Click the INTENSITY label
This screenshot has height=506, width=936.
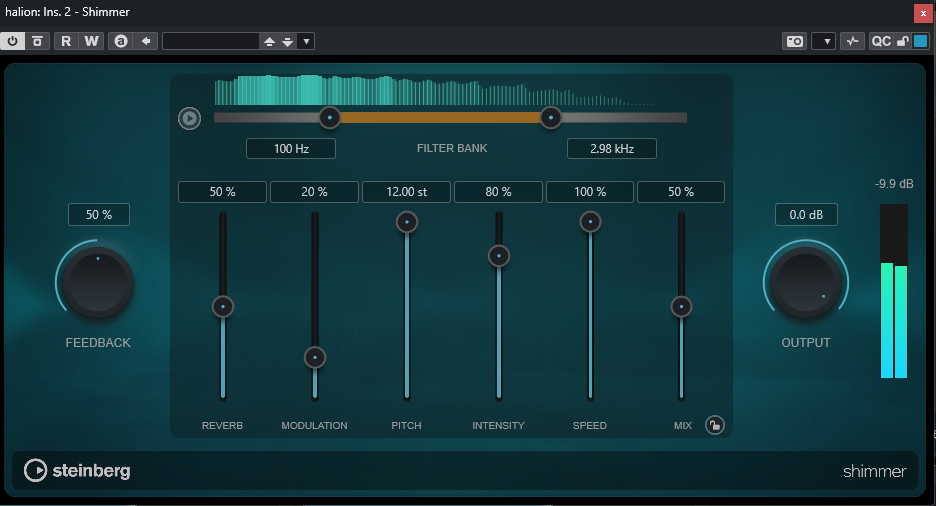click(498, 425)
